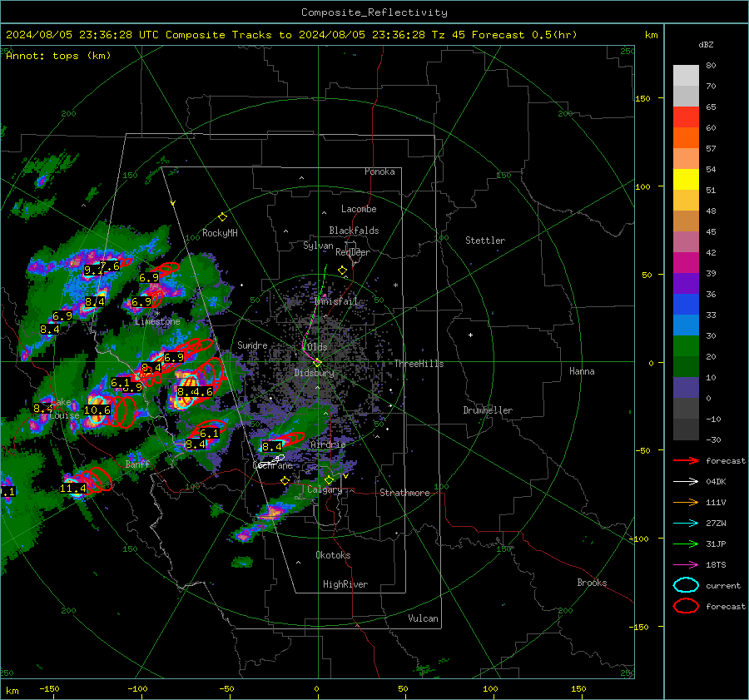Click the cyan current ellipse legend symbol

pyautogui.click(x=686, y=585)
